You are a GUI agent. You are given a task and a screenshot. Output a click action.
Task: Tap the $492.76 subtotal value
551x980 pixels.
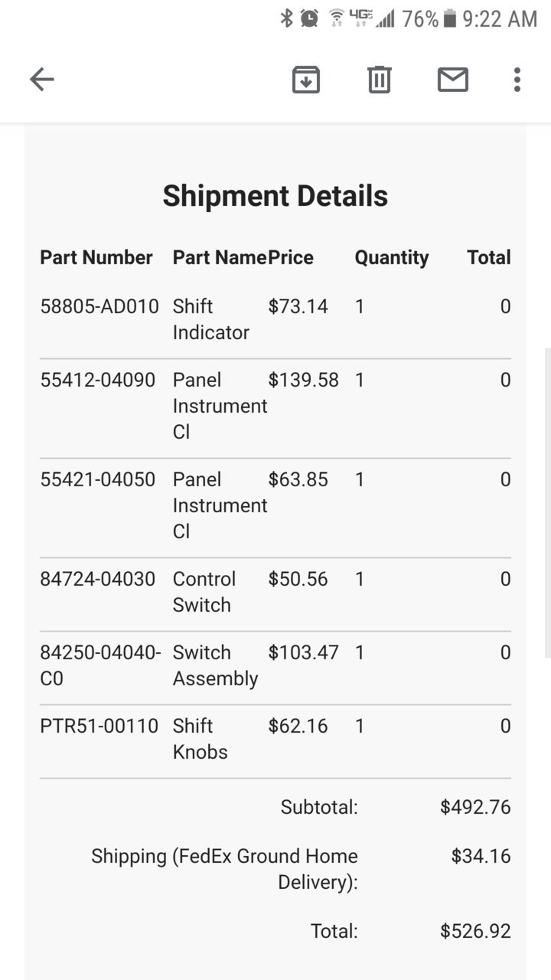(475, 808)
